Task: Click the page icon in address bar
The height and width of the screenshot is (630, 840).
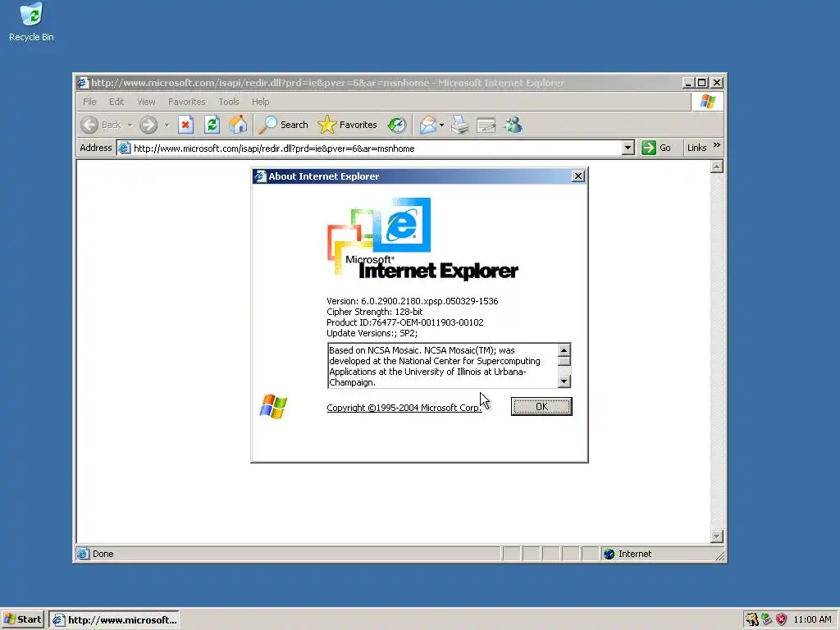Action: click(x=124, y=148)
